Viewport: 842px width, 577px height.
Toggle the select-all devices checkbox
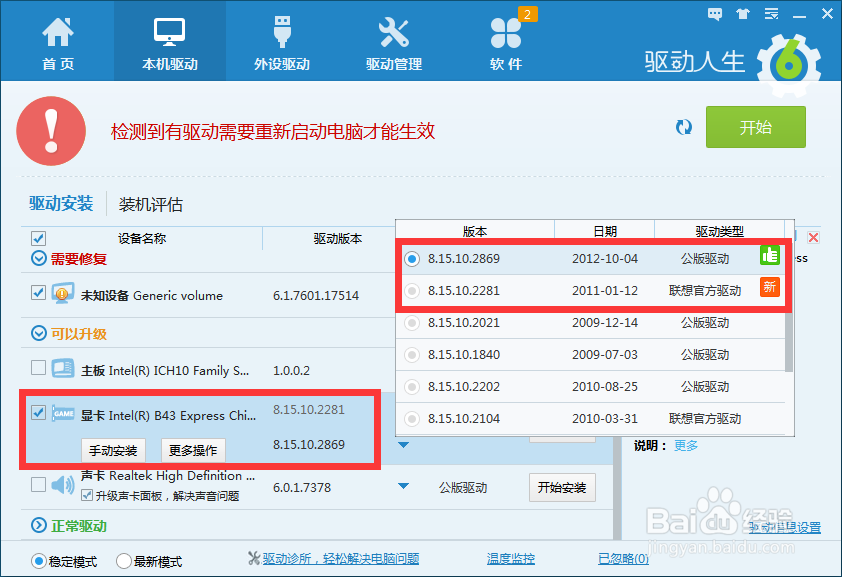click(x=39, y=238)
